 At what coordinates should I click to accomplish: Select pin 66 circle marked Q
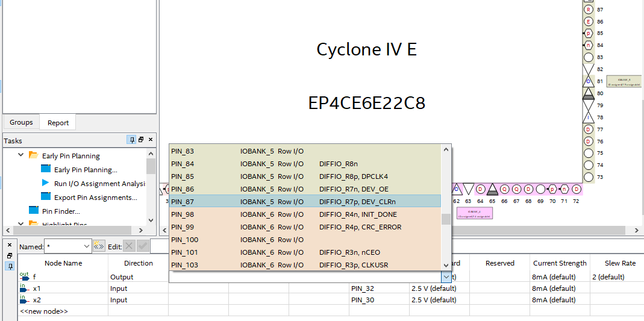[504, 189]
